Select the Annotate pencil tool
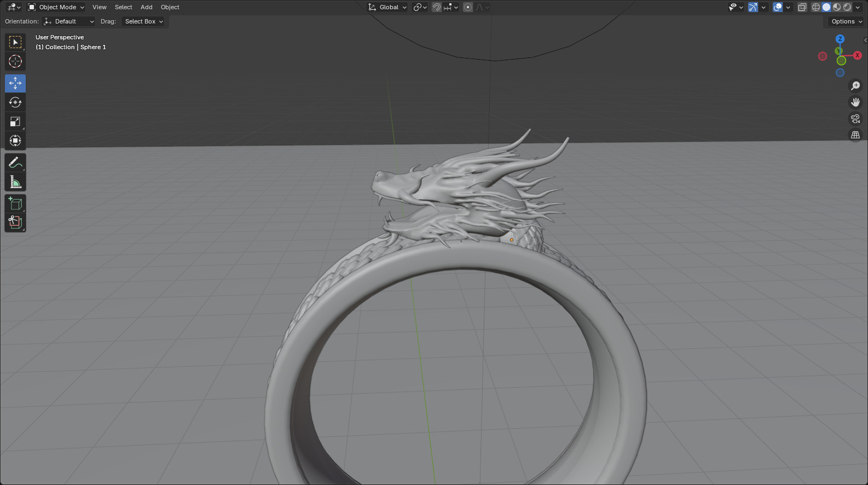 [x=15, y=162]
